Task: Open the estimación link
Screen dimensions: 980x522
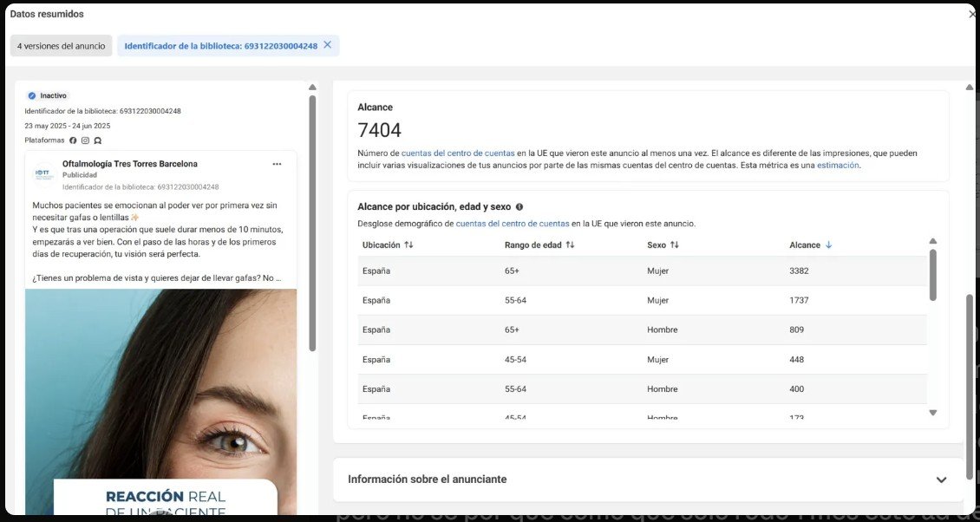Action: click(x=838, y=166)
